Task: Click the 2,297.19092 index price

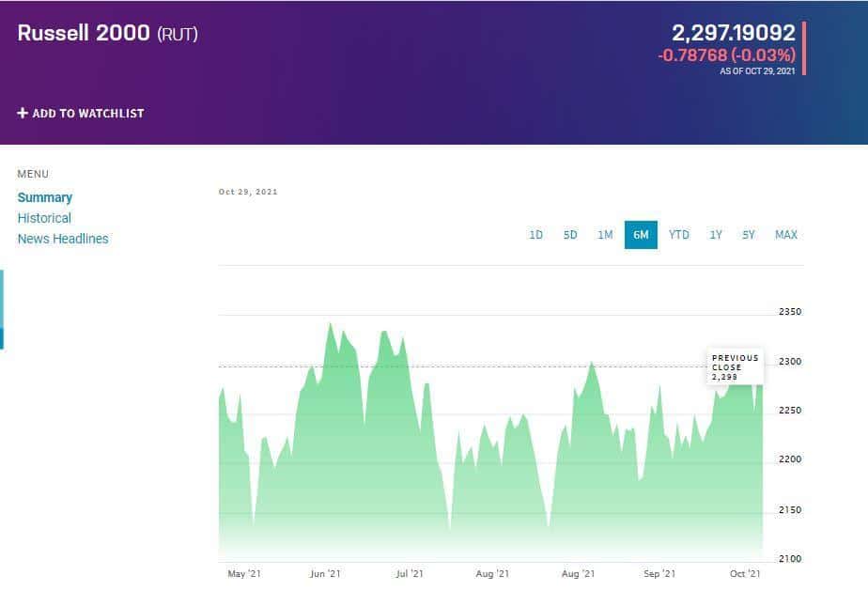Action: [x=734, y=33]
